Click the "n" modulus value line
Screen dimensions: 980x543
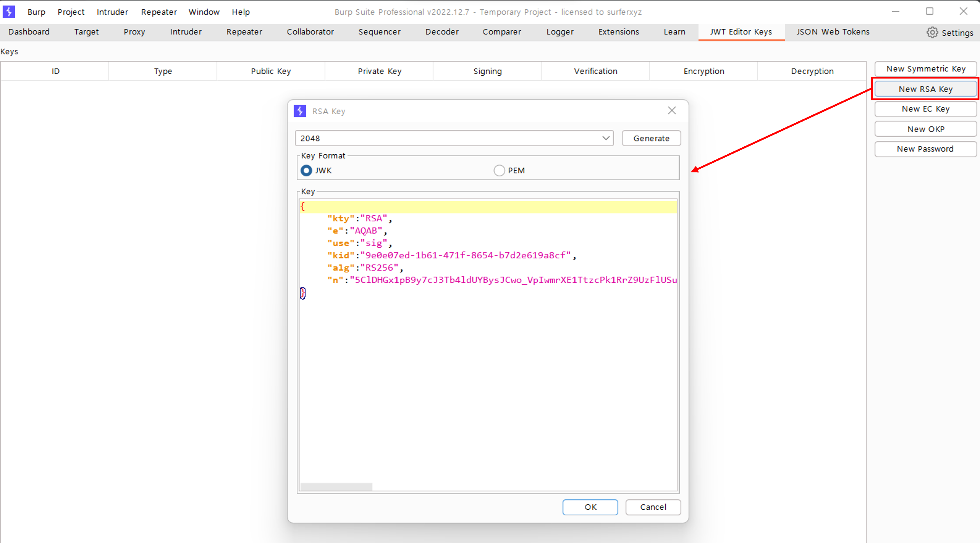point(502,280)
